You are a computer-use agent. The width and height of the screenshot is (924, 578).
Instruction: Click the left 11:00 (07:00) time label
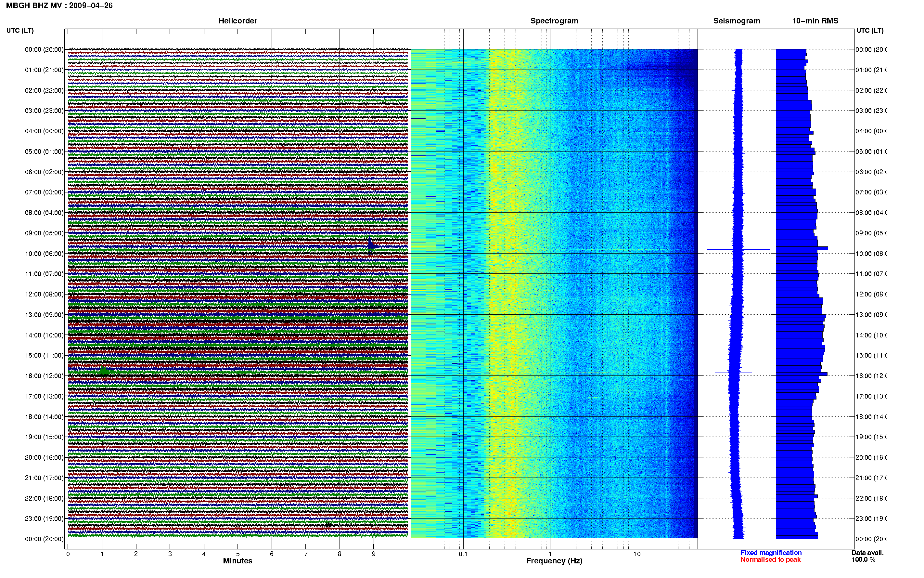(44, 274)
